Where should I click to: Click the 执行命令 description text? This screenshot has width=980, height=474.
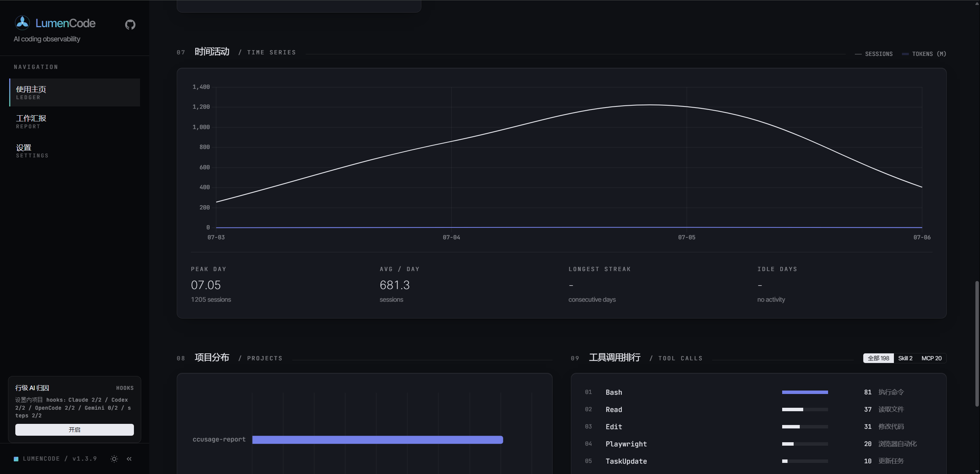891,392
